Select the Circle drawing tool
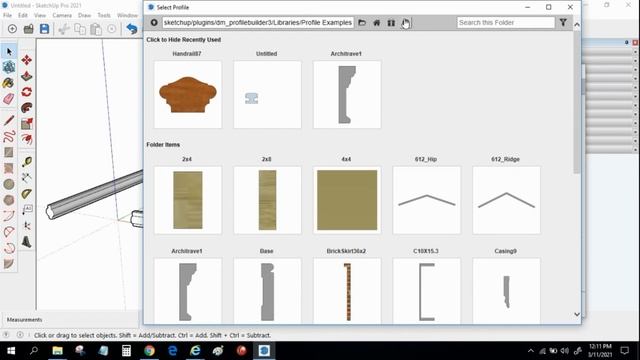 coord(9,184)
